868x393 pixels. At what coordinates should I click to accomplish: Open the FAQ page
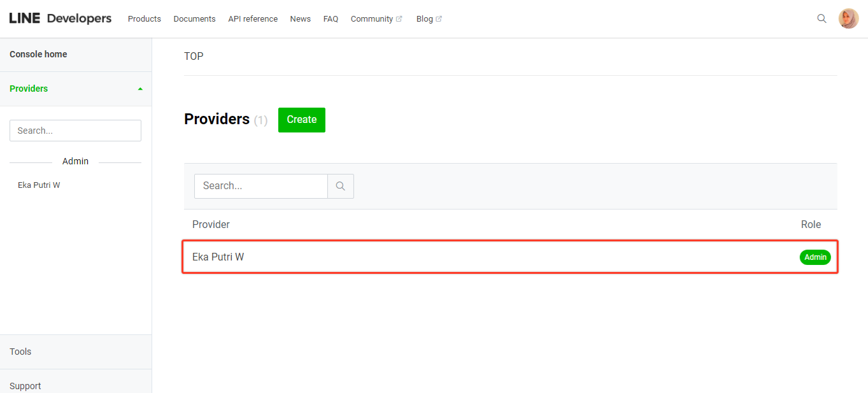click(331, 19)
